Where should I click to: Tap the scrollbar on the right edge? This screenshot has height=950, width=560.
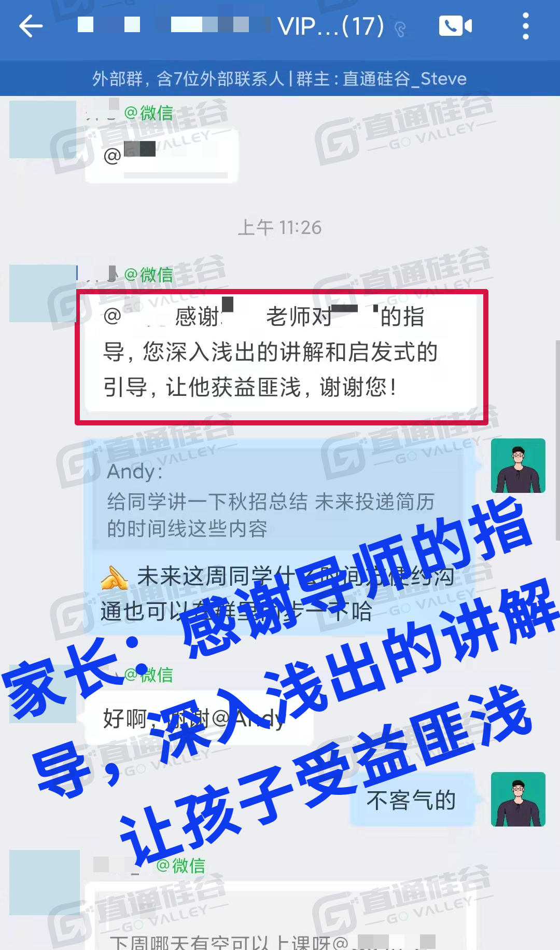(557, 441)
